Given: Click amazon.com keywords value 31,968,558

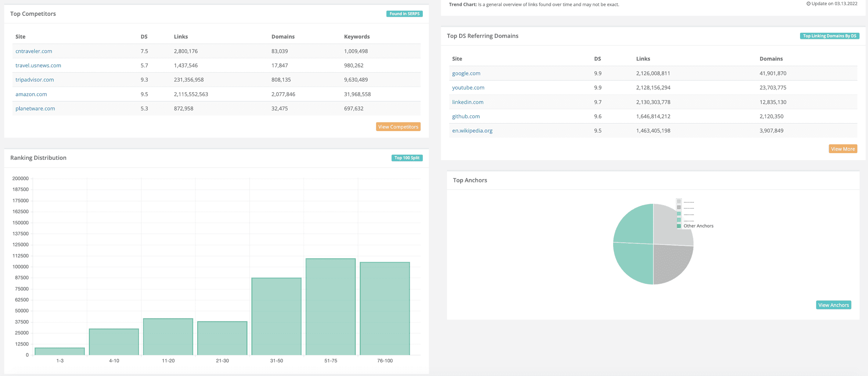Looking at the screenshot, I should tap(357, 94).
